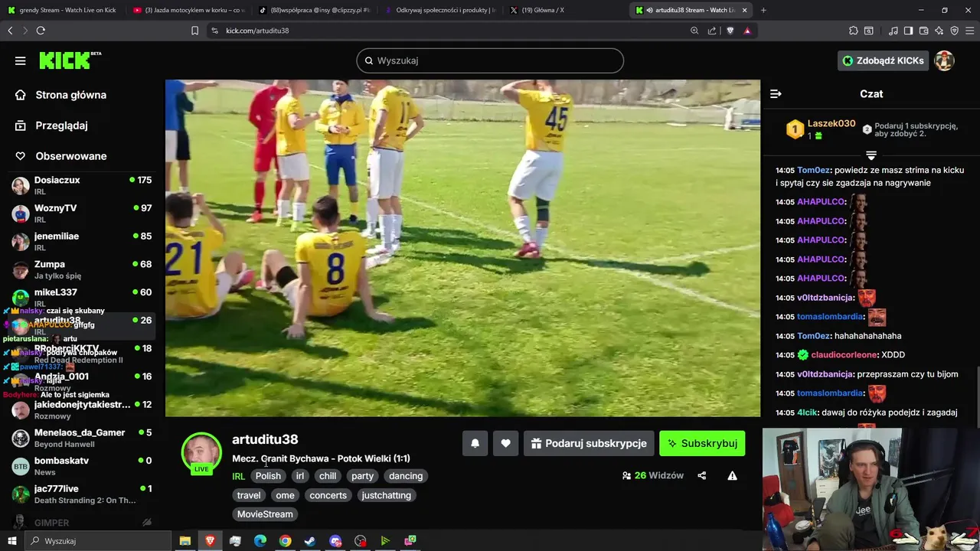Open mikeL337 channel in sidebar
The image size is (980, 551).
coord(83,298)
